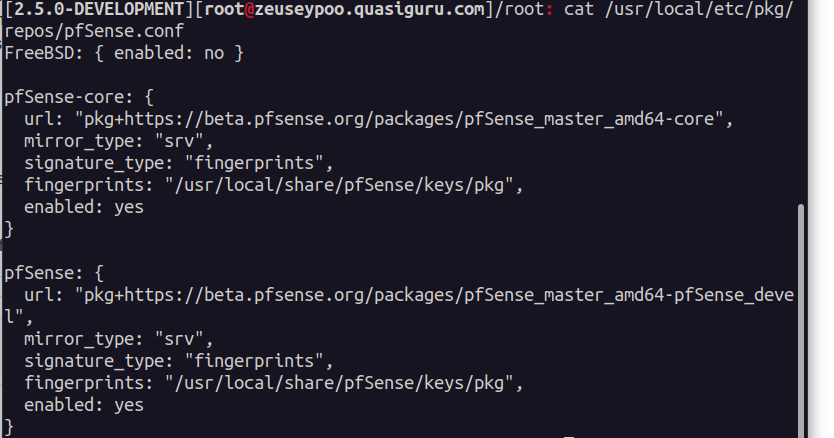Click the 'pfSense: {' section header
Viewport: 834px width, 438px height.
coord(54,273)
